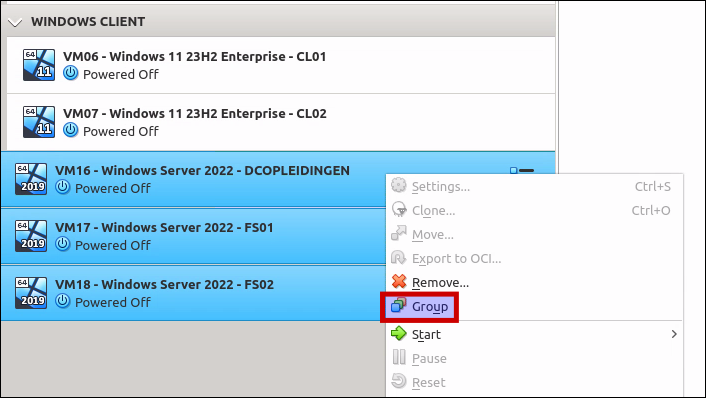Select VM07 Windows 11 Enterprise CL02
Image resolution: width=706 pixels, height=398 pixels.
(281, 122)
